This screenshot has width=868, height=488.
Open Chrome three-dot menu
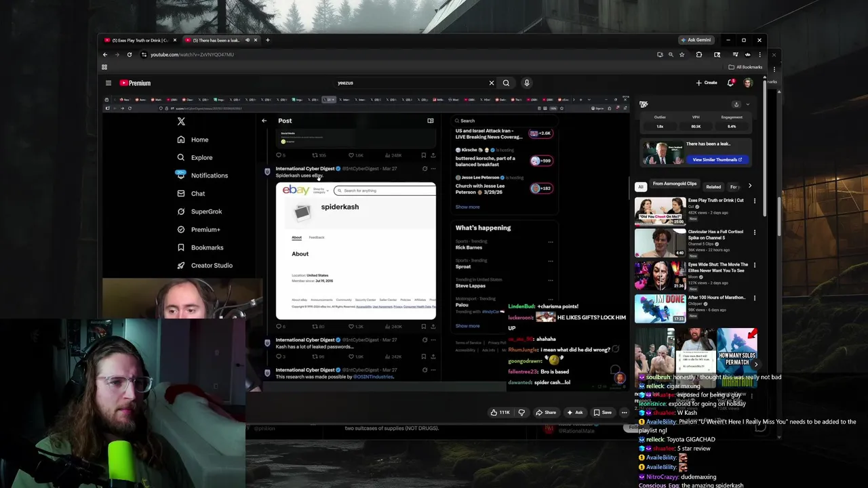[x=759, y=54]
